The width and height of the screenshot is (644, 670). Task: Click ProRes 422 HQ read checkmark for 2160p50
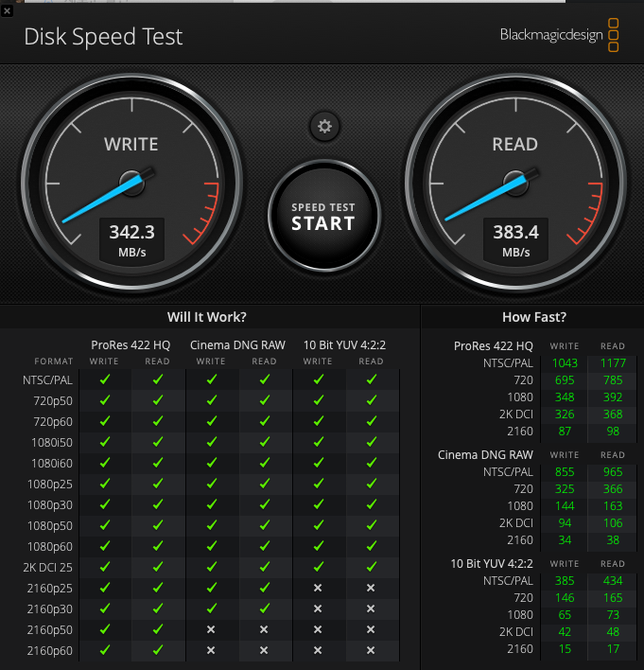[x=158, y=629]
